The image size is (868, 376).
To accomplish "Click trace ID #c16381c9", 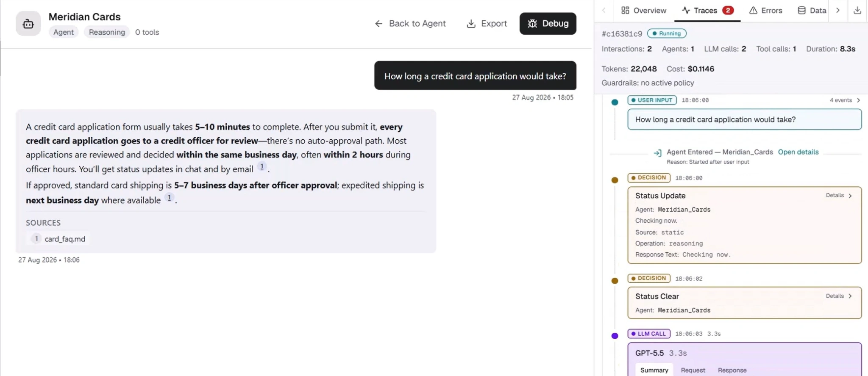I will pos(622,34).
